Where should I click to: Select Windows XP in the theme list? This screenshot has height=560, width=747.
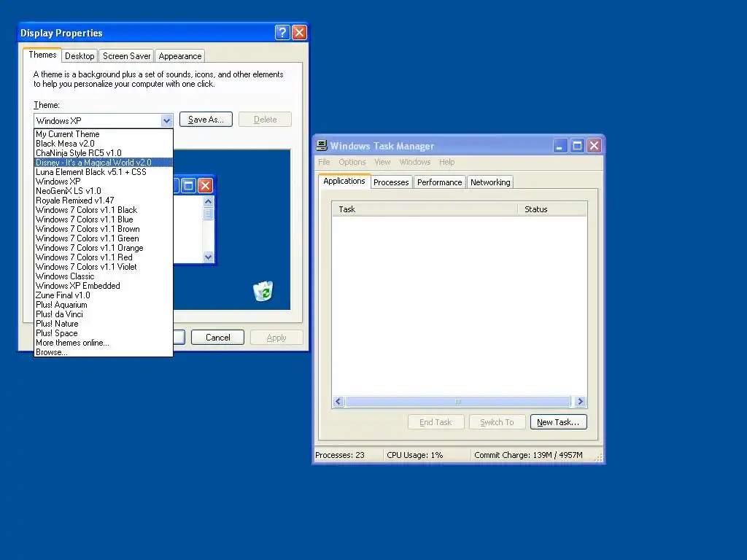tap(104, 182)
